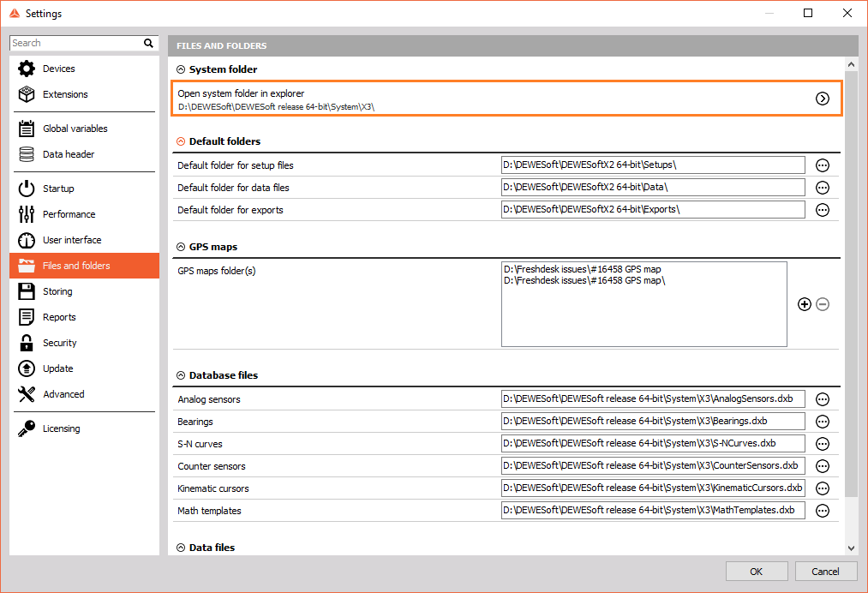868x593 pixels.
Task: Edit Bearings.dxb path field
Action: [653, 421]
